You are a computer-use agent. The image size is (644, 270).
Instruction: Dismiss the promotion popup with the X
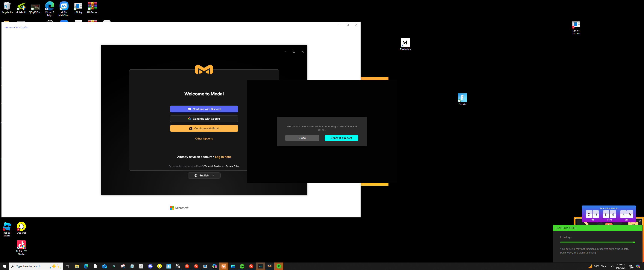[640, 221]
